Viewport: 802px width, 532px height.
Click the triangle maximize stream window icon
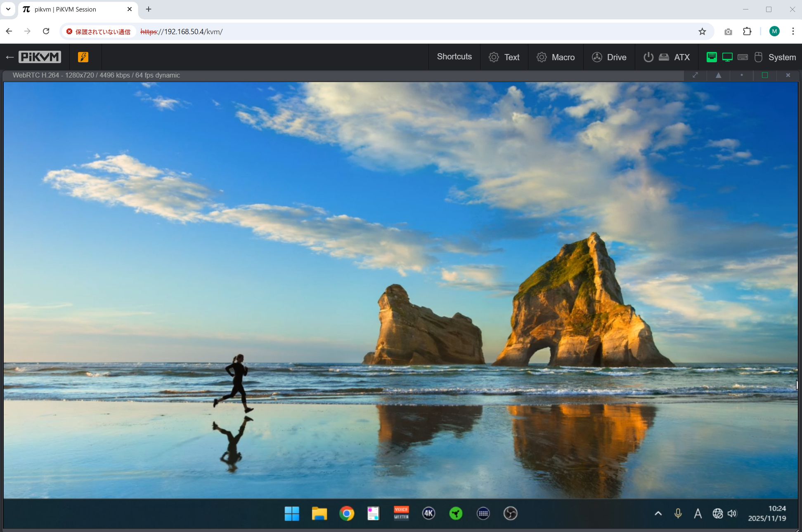[x=718, y=75]
